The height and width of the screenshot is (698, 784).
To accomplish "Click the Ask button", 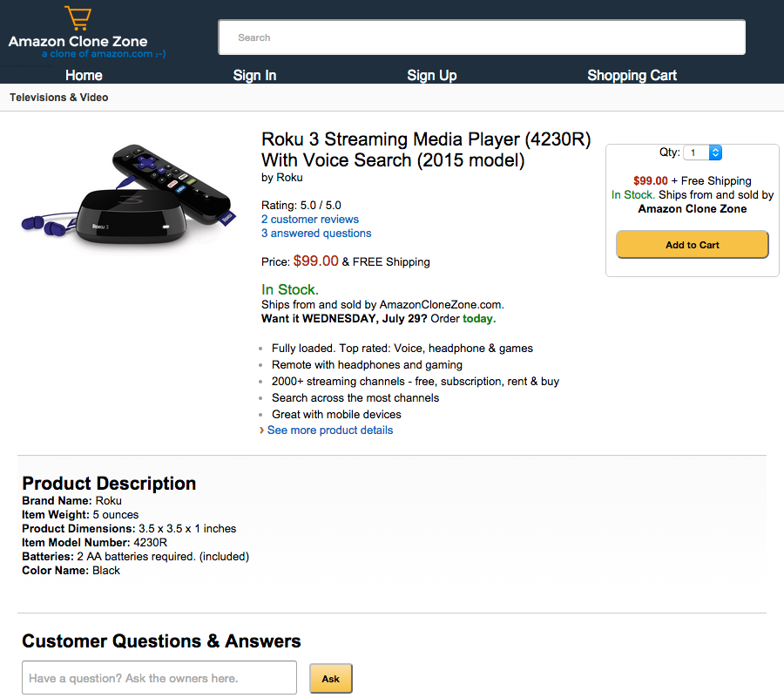I will coord(330,679).
